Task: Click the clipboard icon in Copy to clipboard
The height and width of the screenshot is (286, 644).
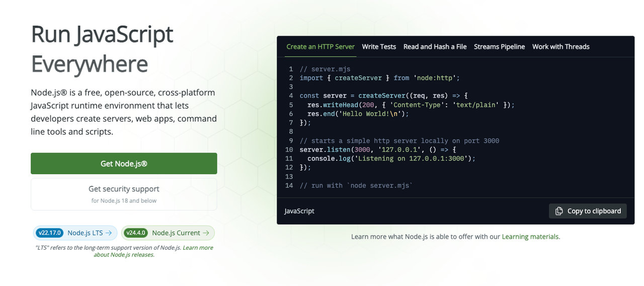Action: coord(558,211)
